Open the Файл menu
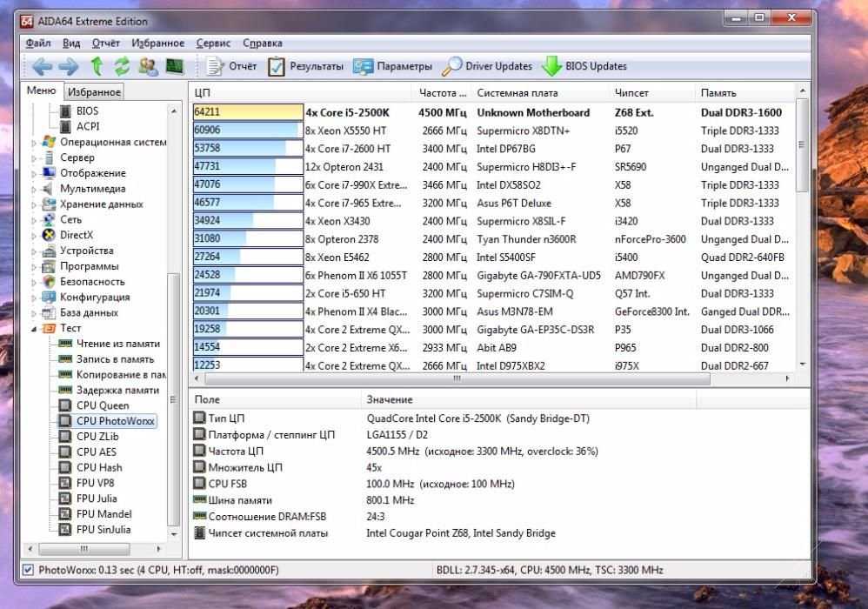The height and width of the screenshot is (609, 868). [x=38, y=43]
